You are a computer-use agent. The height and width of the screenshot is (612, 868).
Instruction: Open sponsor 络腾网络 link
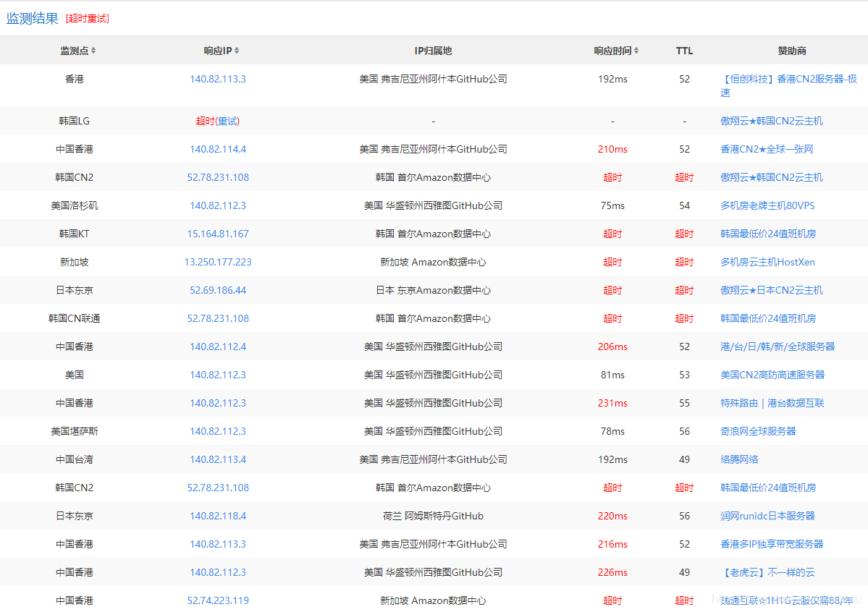739,459
